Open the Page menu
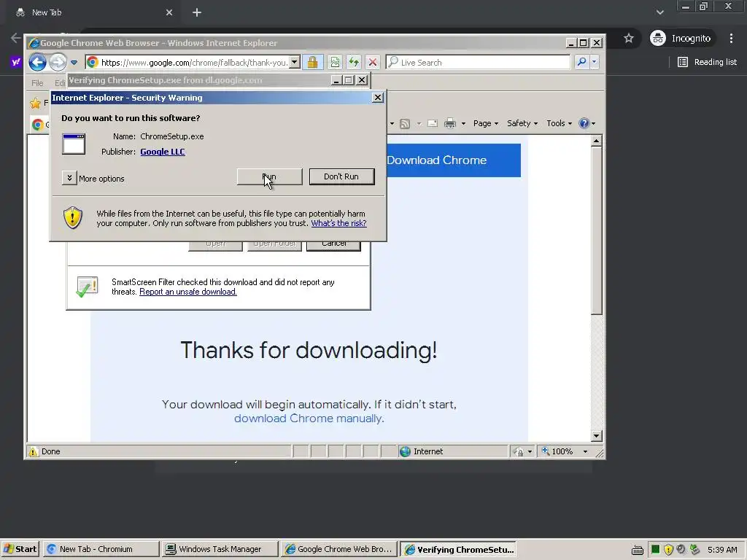This screenshot has height=560, width=747. pos(485,123)
